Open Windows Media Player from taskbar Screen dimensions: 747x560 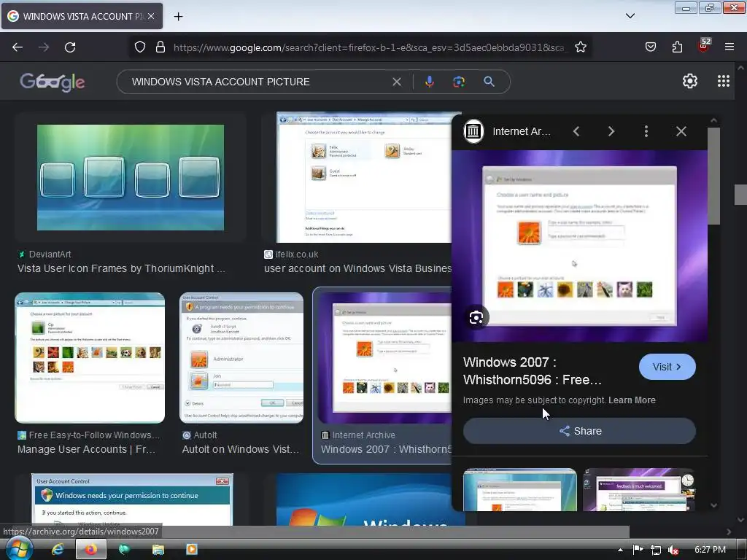coord(192,550)
